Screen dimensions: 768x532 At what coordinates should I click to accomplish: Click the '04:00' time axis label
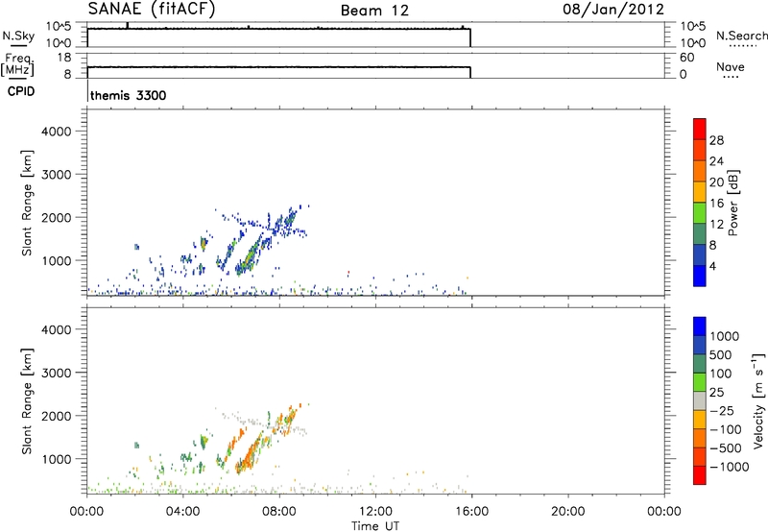point(183,512)
